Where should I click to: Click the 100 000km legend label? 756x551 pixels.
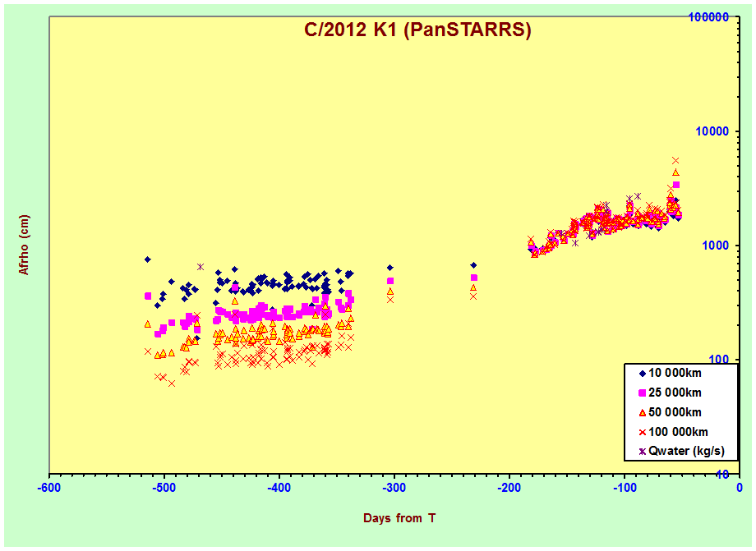[678, 432]
